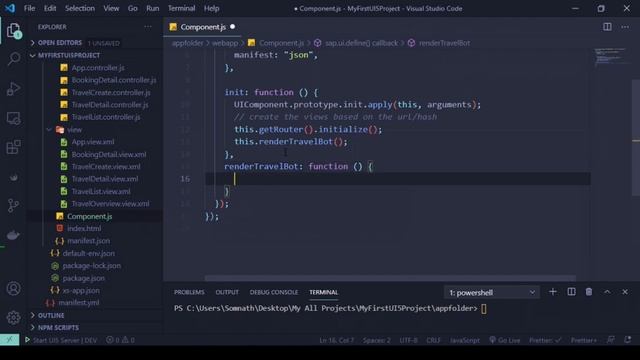This screenshot has height=360, width=640.
Task: Kill terminal with trash icon
Action: pos(589,292)
